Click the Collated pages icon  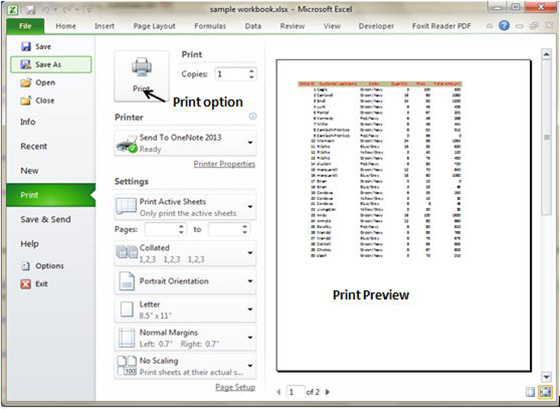point(127,252)
